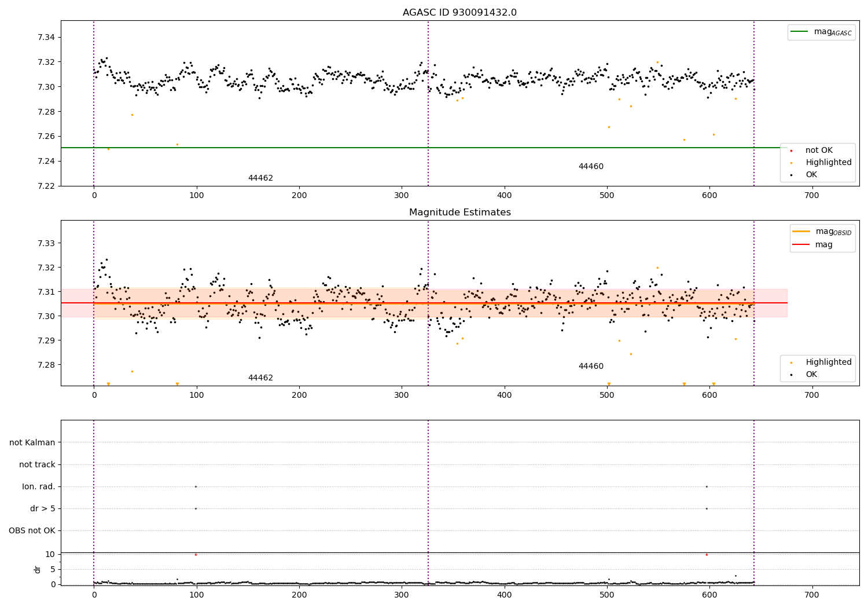Click the orange highlighted point near x=37 in top plot
The width and height of the screenshot is (868, 608).
pyautogui.click(x=132, y=115)
